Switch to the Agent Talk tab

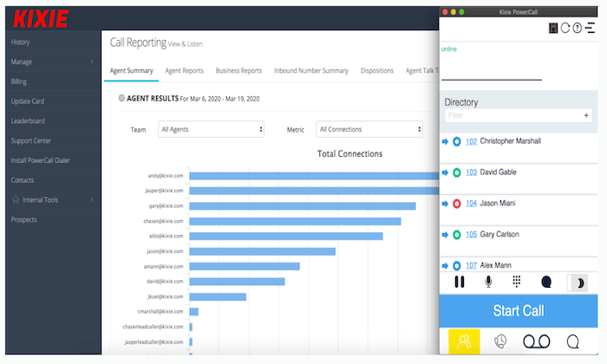422,71
